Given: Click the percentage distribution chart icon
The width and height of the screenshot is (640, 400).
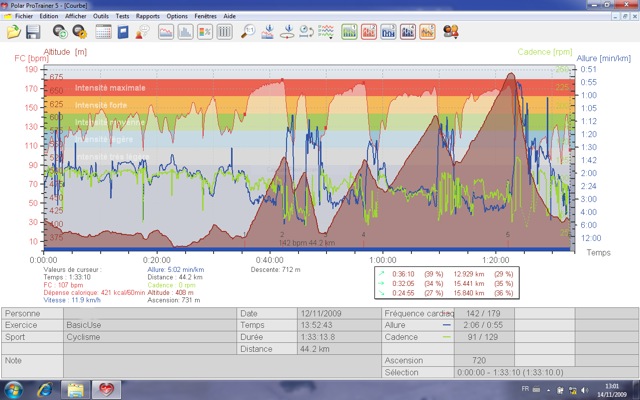Looking at the screenshot, I should pos(206,32).
